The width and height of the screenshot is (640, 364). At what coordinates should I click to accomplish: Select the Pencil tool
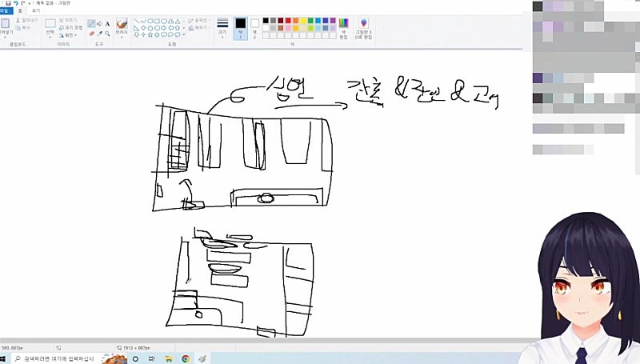tap(91, 24)
